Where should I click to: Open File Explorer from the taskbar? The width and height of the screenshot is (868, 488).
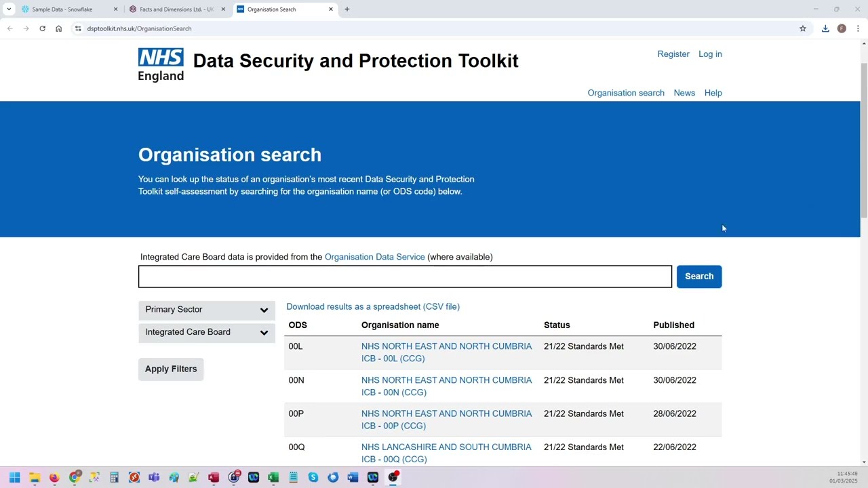click(x=35, y=477)
